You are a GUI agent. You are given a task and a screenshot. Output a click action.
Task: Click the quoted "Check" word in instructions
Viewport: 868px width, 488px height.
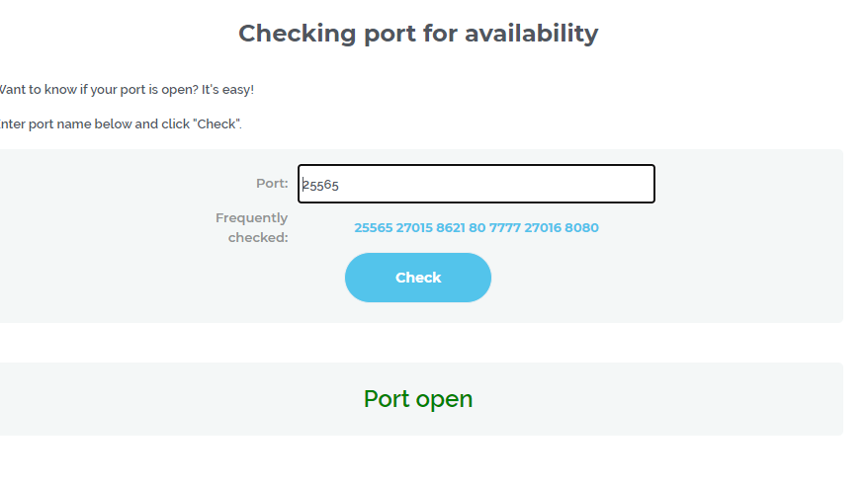pyautogui.click(x=218, y=124)
